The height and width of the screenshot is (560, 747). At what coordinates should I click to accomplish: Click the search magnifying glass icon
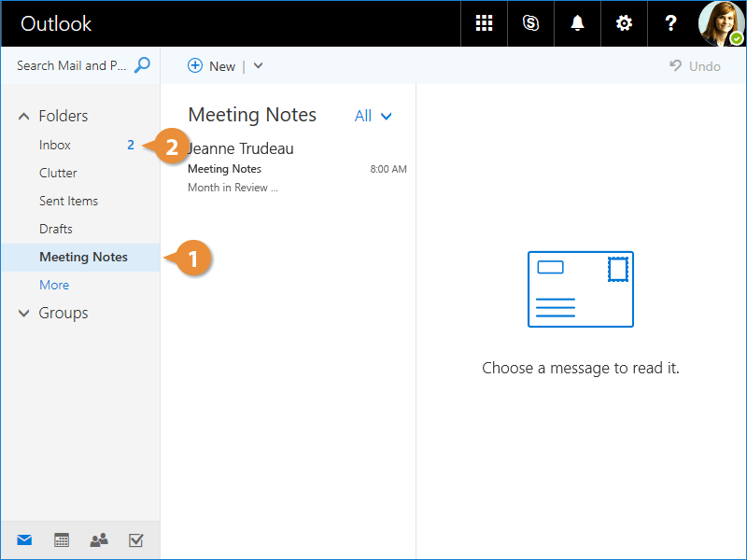tap(142, 65)
